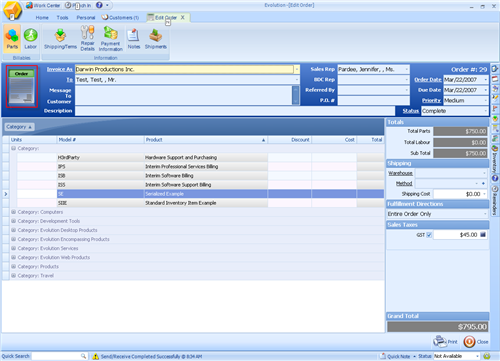Click into the Quick Search field
This screenshot has height=361, width=500.
click(x=56, y=356)
